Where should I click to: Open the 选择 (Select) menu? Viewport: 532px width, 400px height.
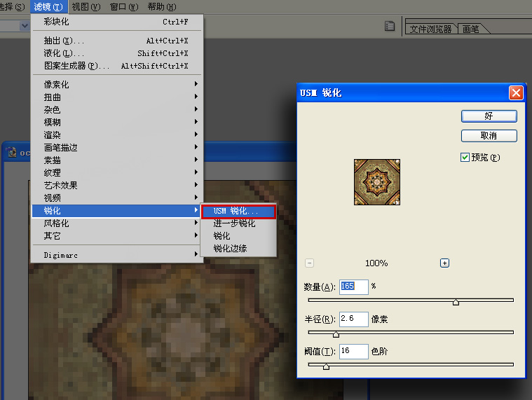[x=12, y=6]
